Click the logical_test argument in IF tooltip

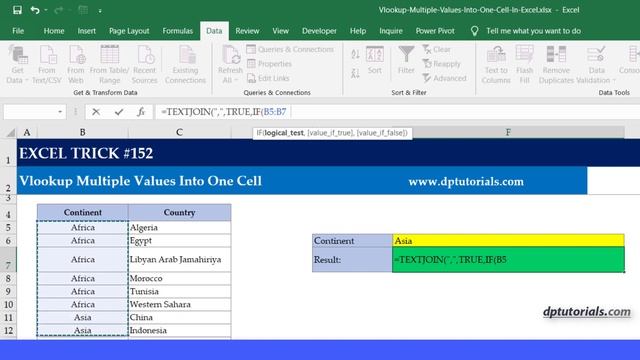tap(284, 133)
